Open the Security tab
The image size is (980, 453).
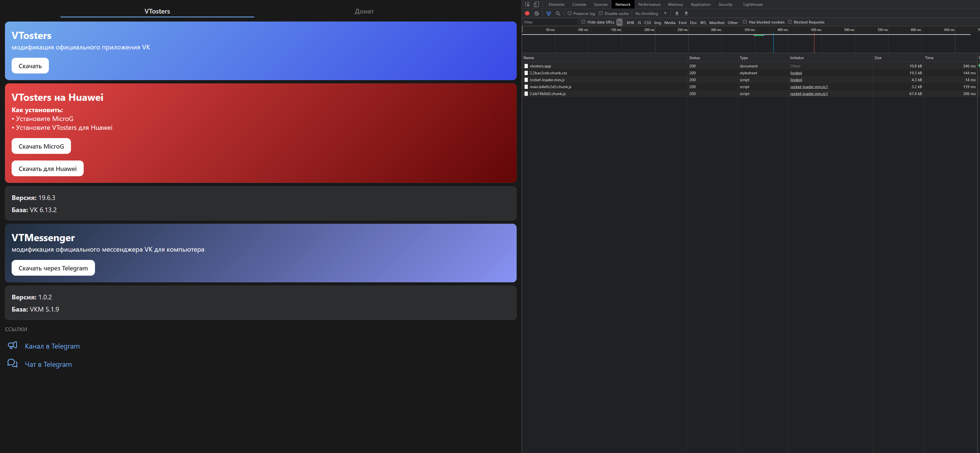[725, 5]
